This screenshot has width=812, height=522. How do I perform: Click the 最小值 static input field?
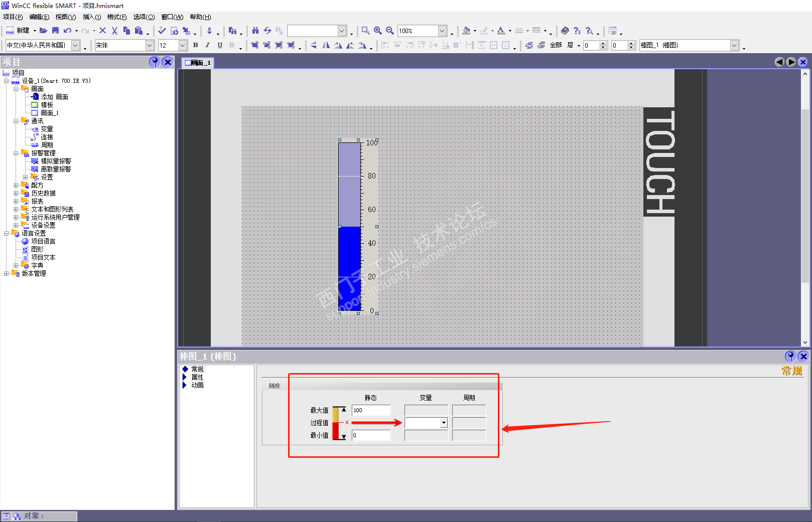point(371,435)
